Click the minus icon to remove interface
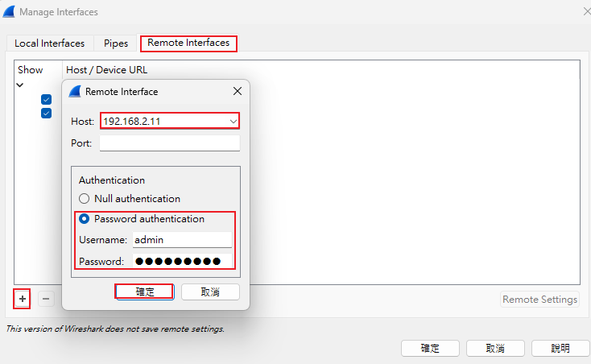Image resolution: width=591 pixels, height=364 pixels. click(x=46, y=299)
